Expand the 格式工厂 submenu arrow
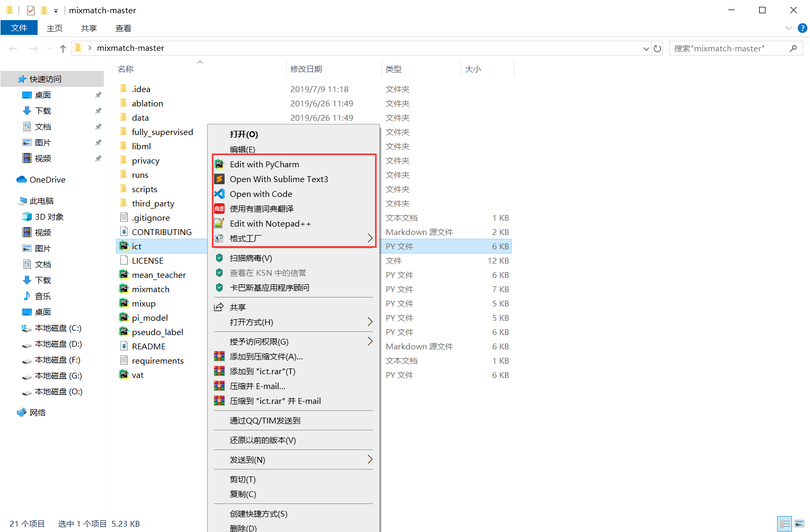The width and height of the screenshot is (810, 532). tap(370, 238)
